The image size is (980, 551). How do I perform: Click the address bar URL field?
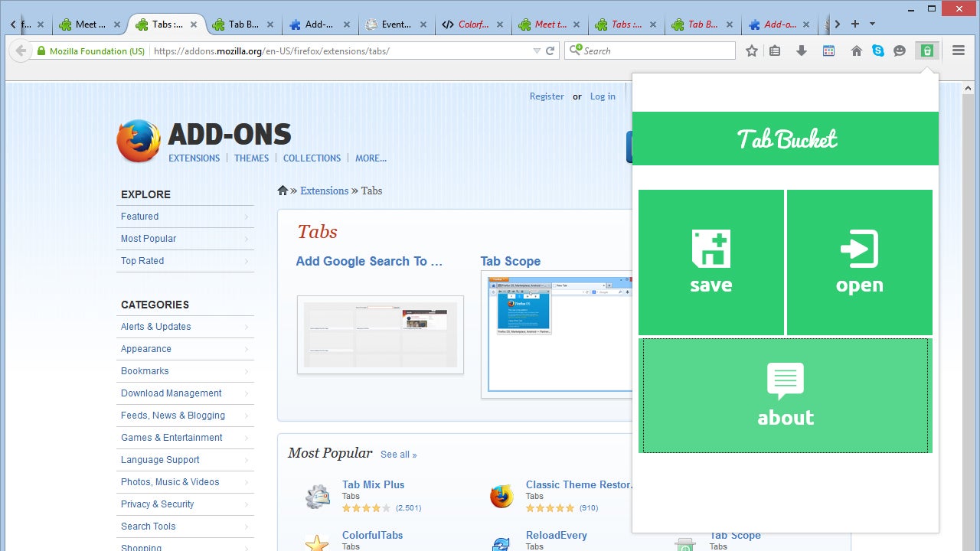click(x=341, y=51)
